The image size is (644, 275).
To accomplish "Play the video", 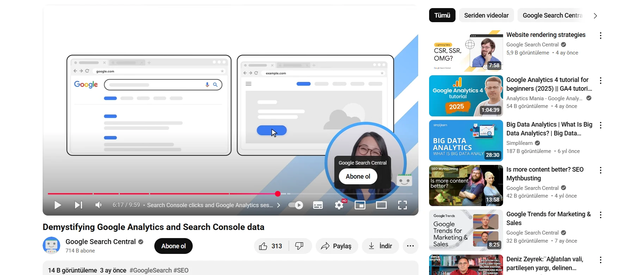I will click(57, 205).
